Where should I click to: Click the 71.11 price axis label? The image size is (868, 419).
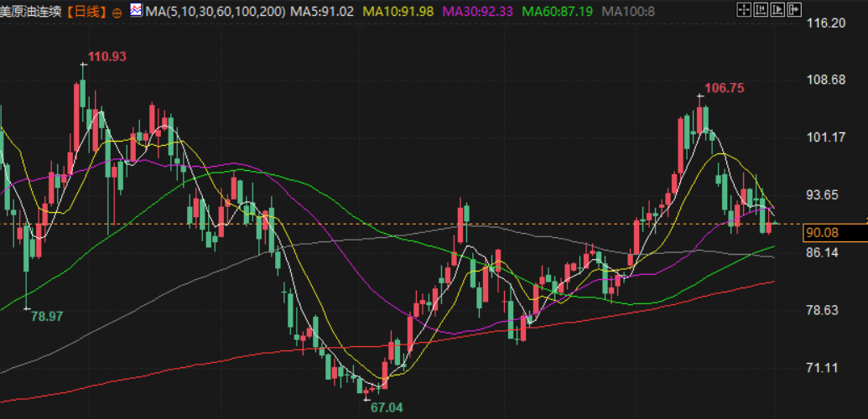click(824, 368)
